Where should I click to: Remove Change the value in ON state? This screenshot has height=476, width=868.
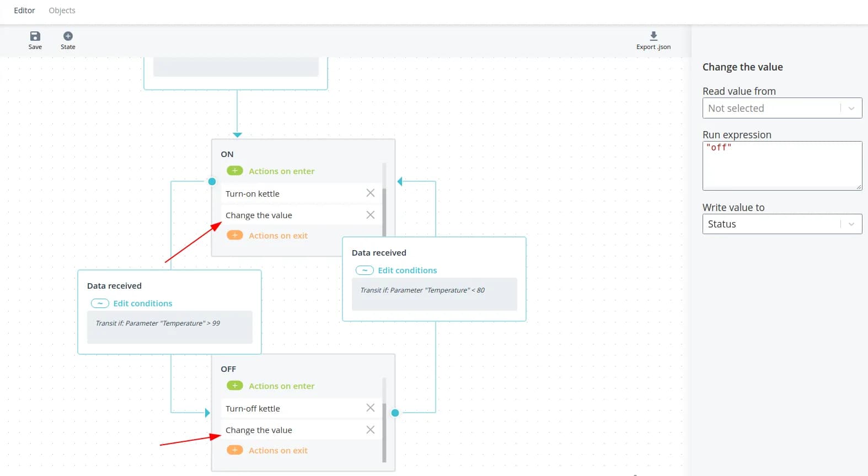[371, 215]
